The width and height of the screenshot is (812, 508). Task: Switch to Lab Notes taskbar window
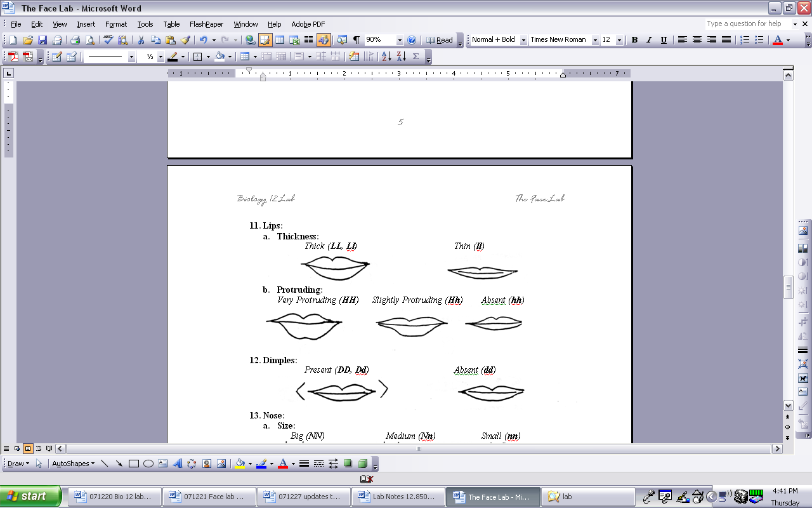click(x=397, y=497)
